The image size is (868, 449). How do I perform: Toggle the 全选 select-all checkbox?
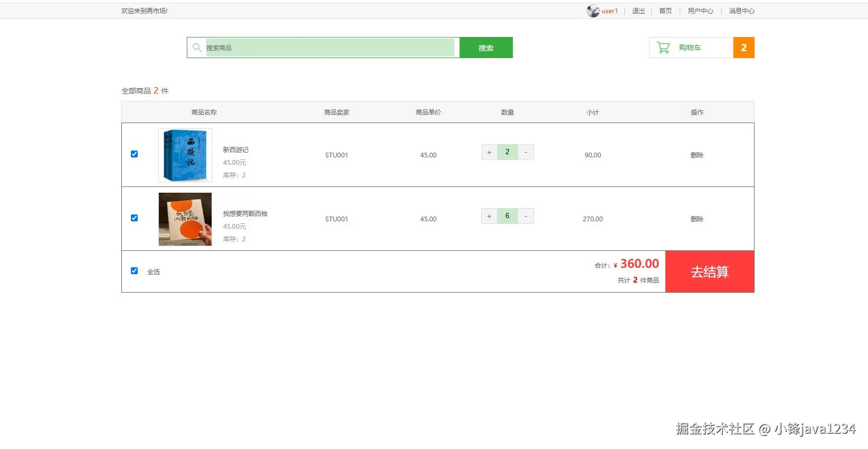point(134,271)
